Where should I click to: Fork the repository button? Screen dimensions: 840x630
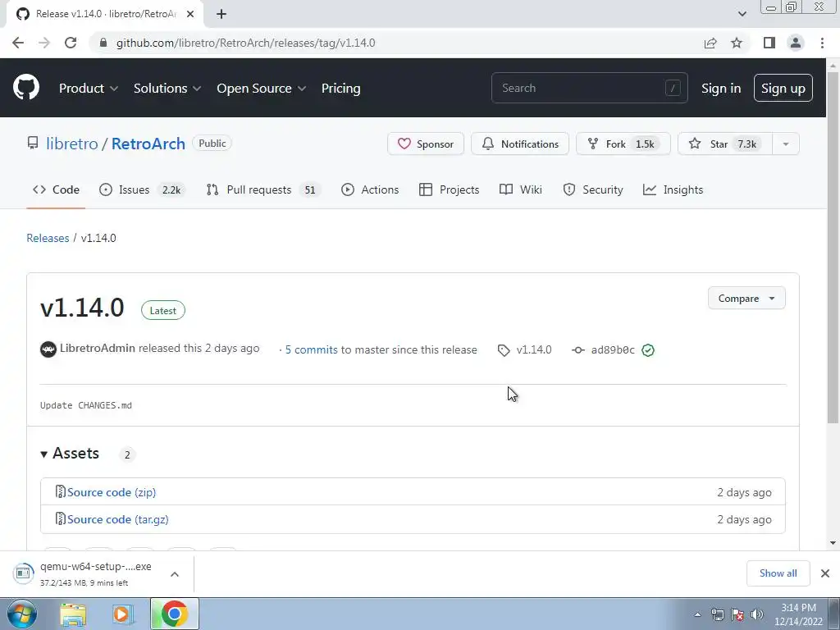(x=623, y=144)
